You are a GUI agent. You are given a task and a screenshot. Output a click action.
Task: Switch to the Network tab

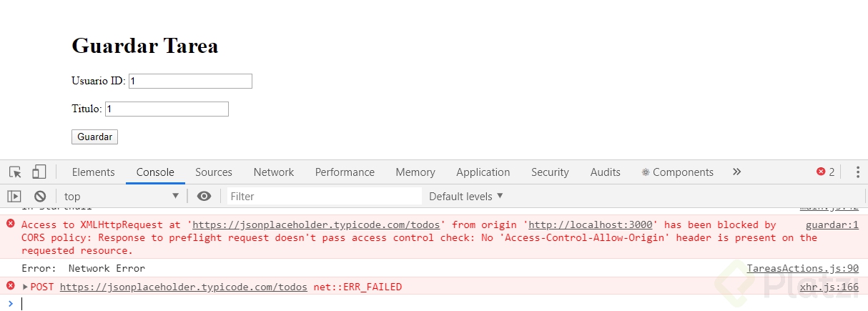274,172
